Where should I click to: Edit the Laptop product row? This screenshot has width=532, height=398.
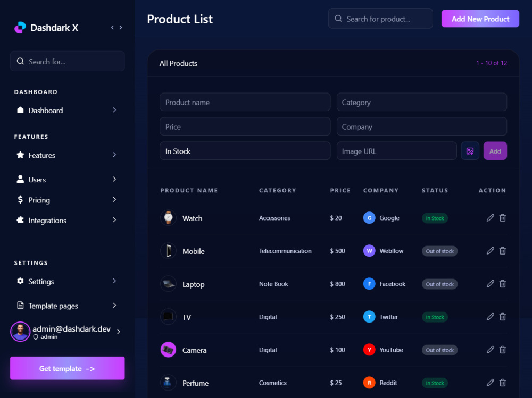(x=491, y=284)
